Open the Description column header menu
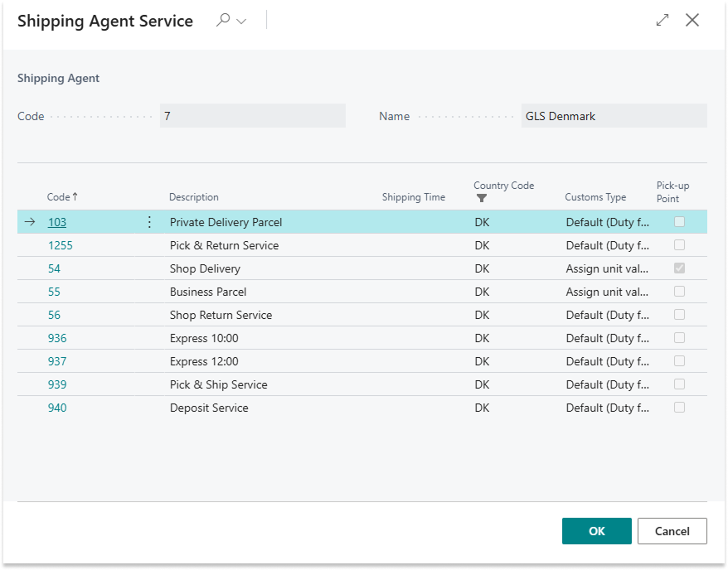 tap(194, 197)
